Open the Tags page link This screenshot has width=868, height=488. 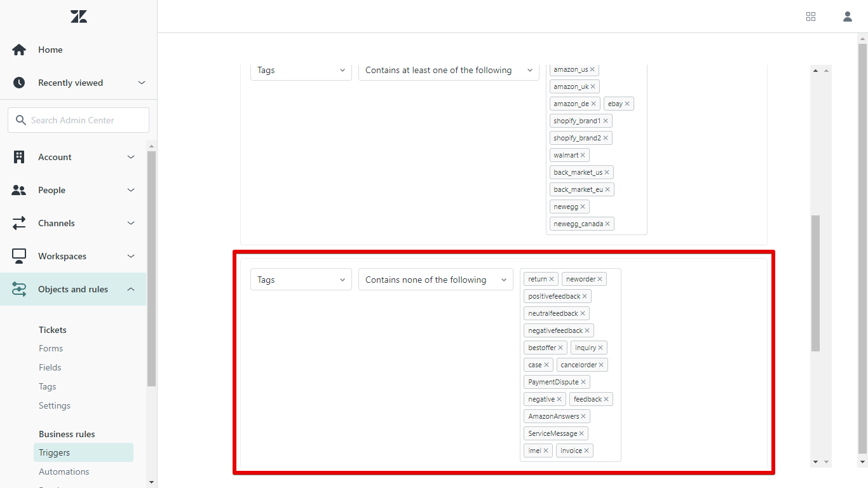click(x=48, y=386)
